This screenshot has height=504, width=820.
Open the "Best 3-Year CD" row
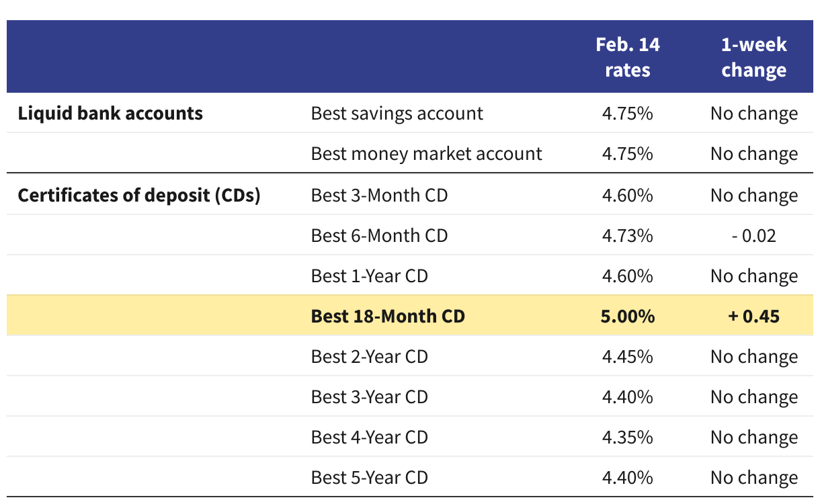click(369, 397)
